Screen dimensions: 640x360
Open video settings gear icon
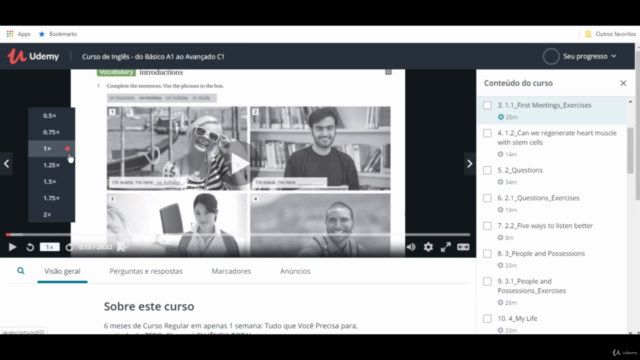click(428, 247)
